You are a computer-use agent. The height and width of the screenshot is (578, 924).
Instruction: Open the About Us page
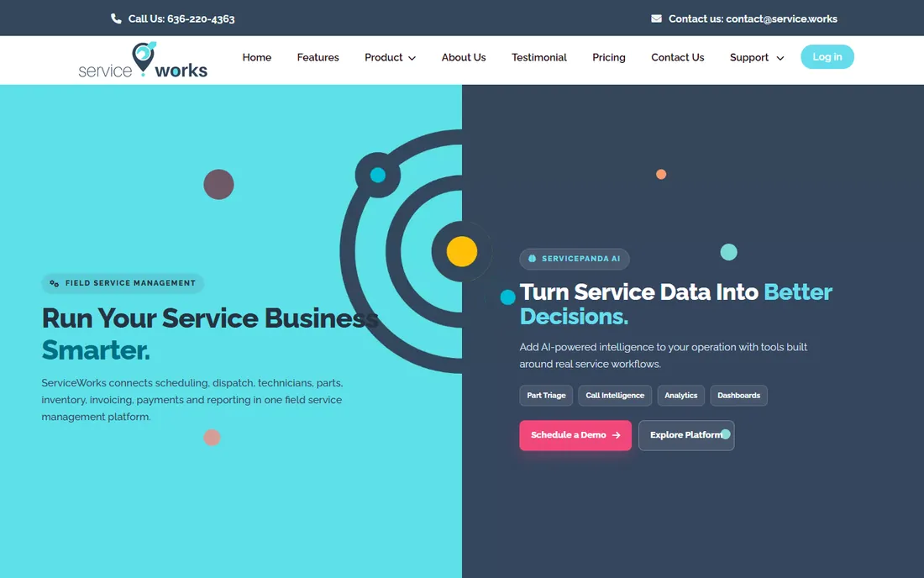point(464,57)
